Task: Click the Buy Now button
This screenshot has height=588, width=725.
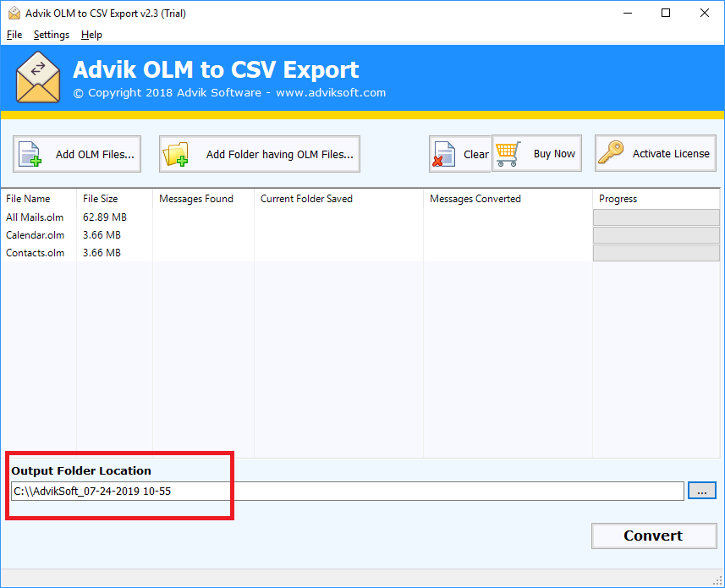Action: 536,153
